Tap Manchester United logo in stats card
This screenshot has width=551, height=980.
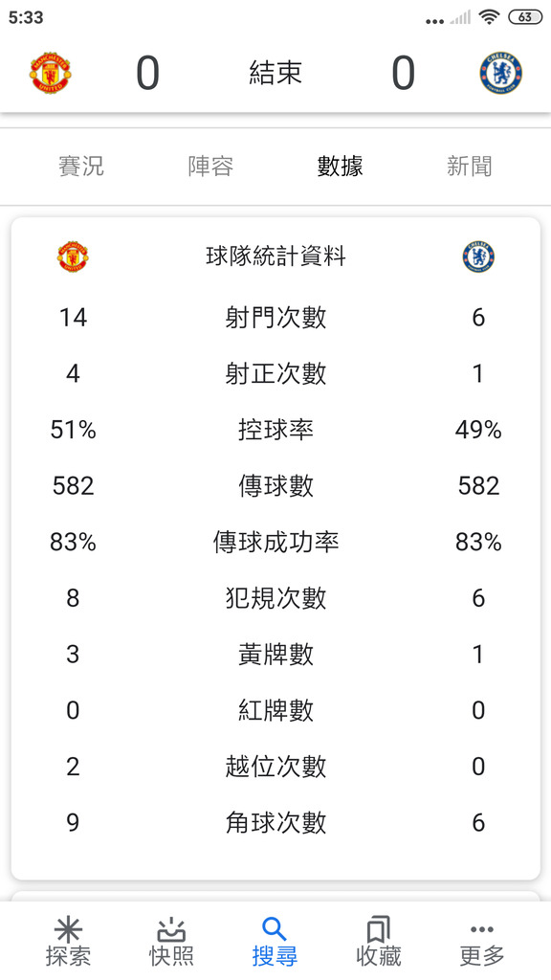click(x=73, y=256)
